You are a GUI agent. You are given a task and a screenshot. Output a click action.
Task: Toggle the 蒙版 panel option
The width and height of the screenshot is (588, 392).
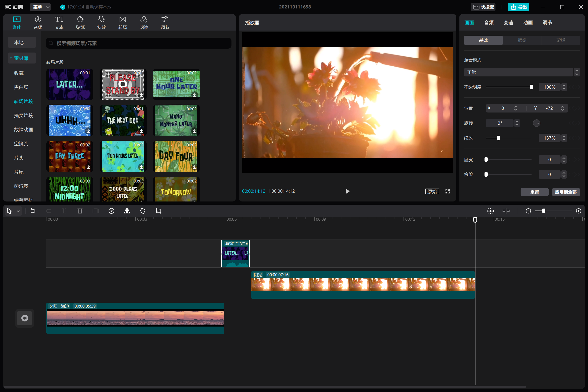[560, 40]
